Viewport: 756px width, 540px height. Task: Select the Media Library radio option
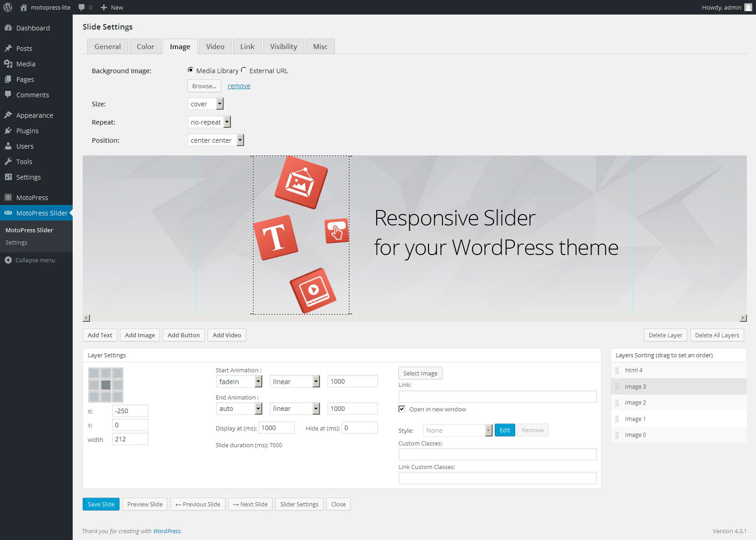[190, 70]
